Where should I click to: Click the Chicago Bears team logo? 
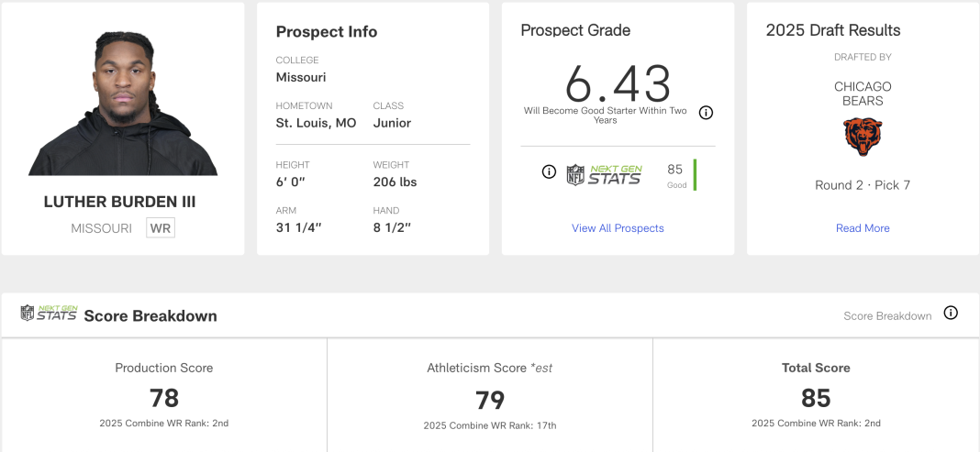coord(863,137)
